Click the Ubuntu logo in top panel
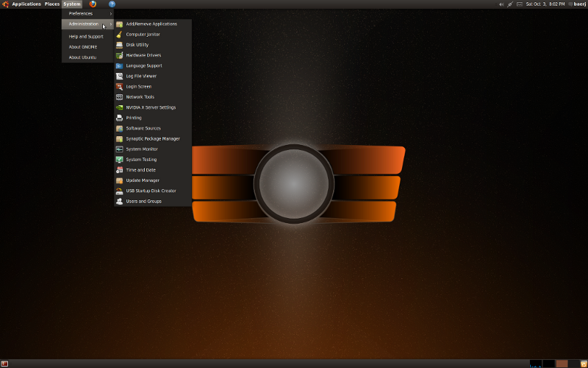This screenshot has height=368, width=588. (4, 4)
